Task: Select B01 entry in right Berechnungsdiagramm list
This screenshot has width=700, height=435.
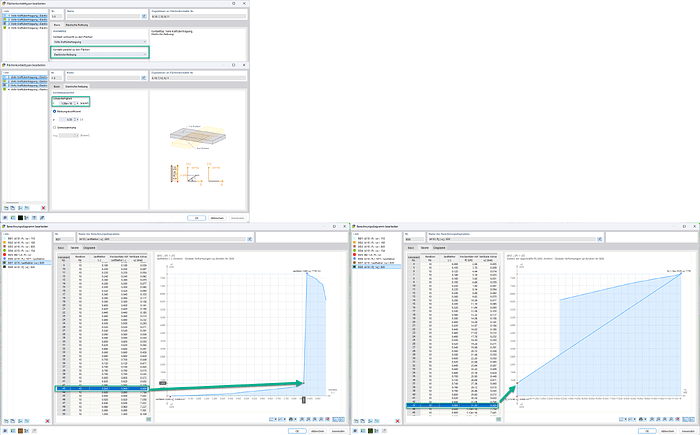Action: (x=377, y=239)
